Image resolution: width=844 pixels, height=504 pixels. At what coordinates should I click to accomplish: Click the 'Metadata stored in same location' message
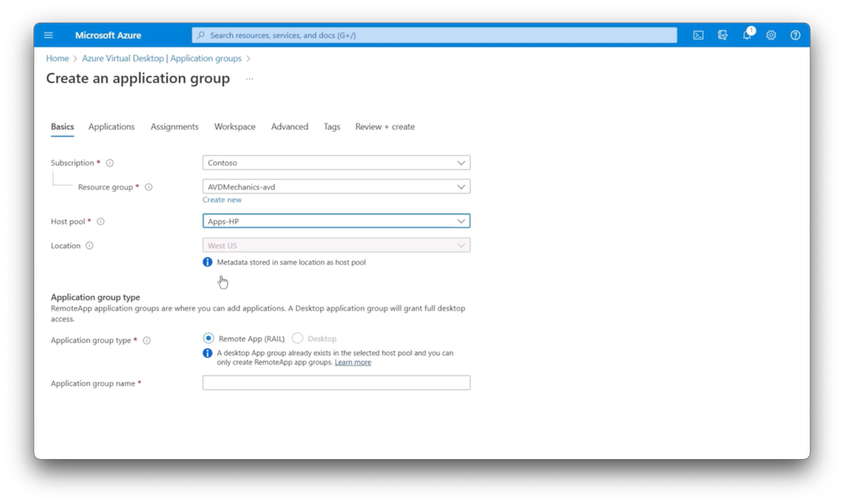pos(291,263)
